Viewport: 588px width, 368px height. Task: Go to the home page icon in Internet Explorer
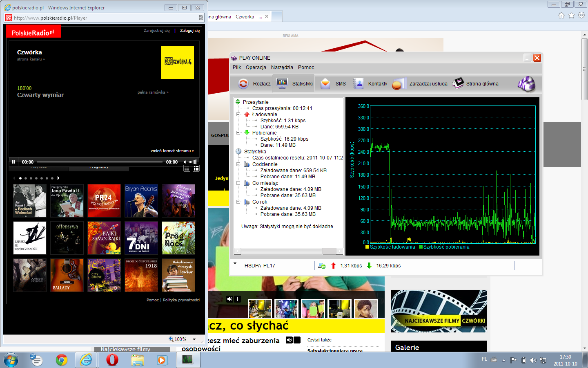(x=561, y=16)
